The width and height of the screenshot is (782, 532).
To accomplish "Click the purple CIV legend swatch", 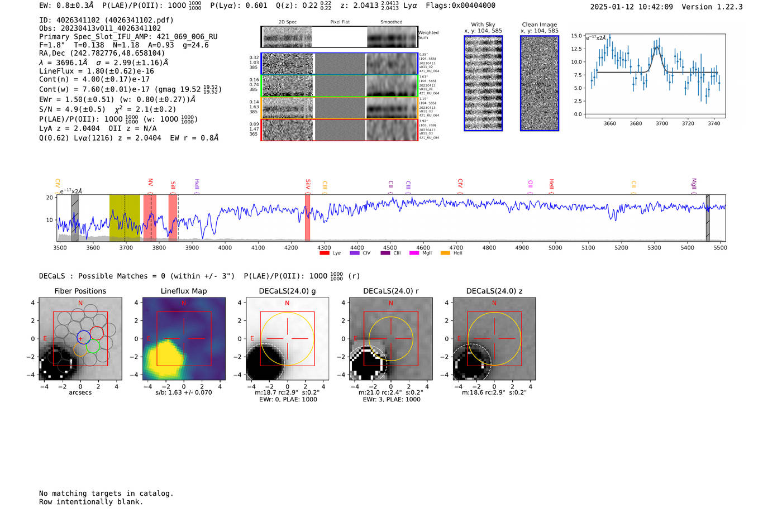I will tap(354, 253).
